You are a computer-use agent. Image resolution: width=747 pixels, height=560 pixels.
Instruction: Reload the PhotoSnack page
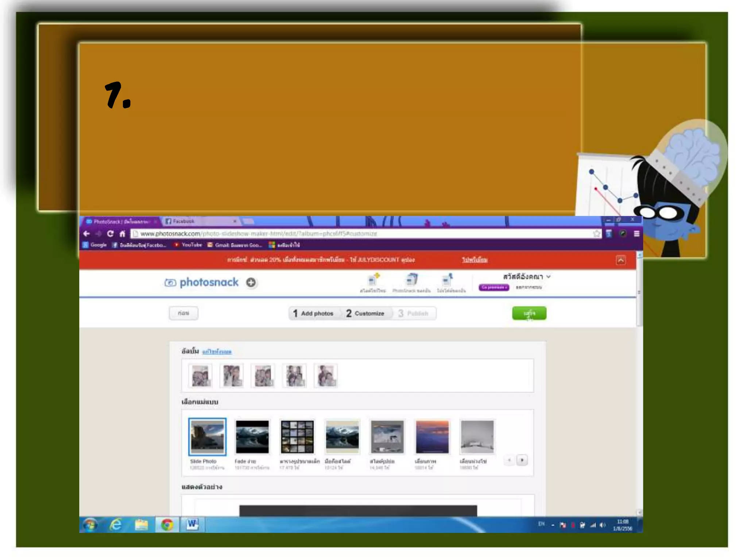coord(110,234)
